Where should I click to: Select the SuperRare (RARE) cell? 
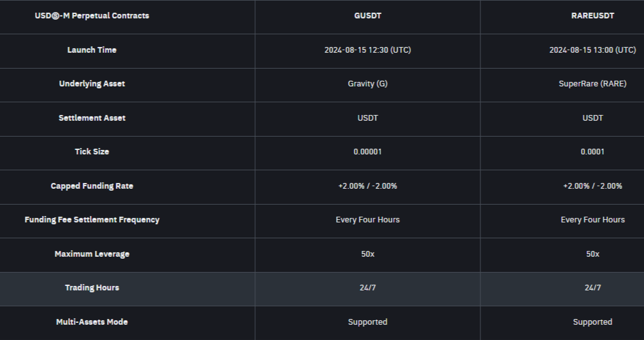tap(592, 84)
